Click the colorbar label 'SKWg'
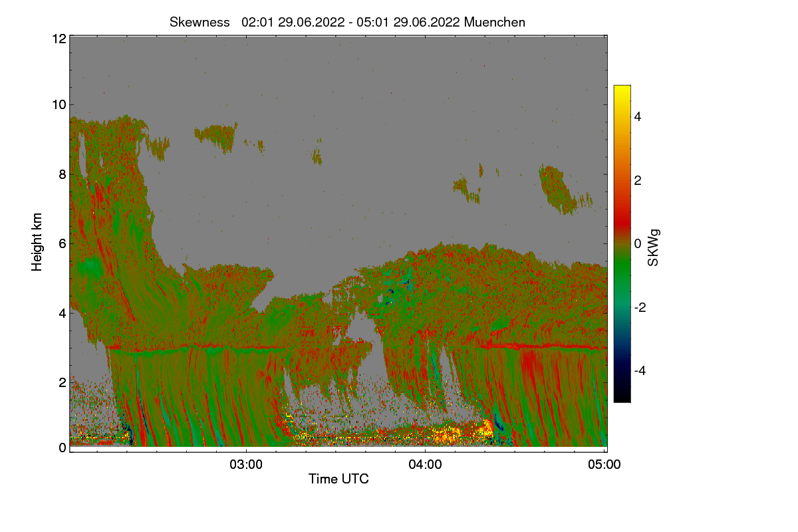 coord(654,248)
